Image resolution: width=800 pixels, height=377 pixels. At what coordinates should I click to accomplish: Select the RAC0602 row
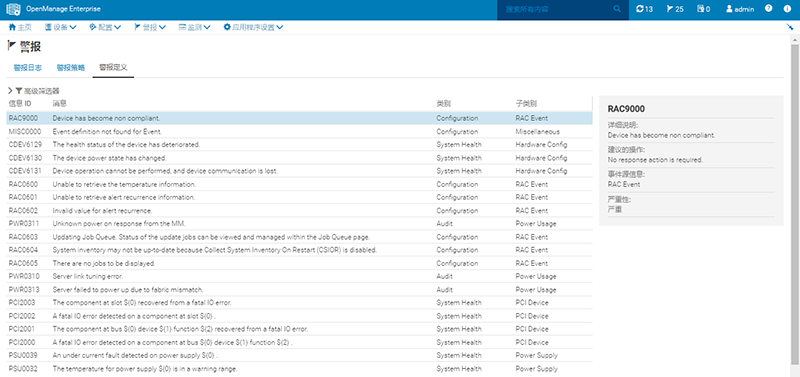(299, 211)
